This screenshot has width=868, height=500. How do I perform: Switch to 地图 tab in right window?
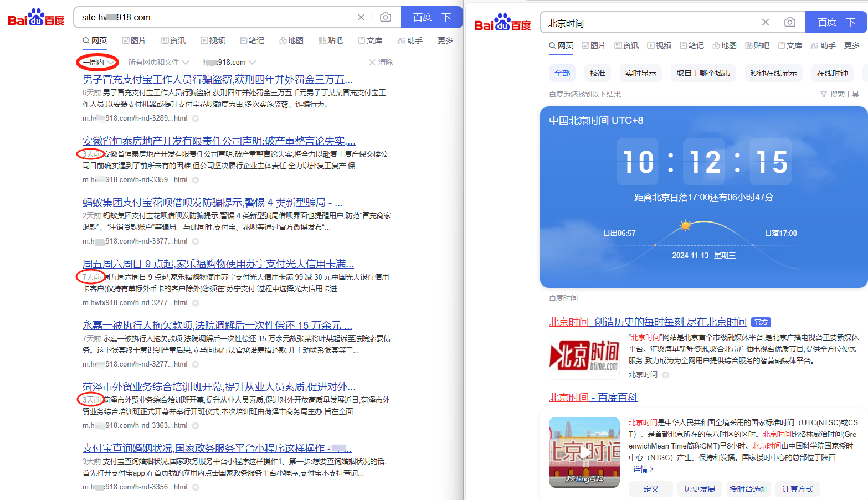(x=725, y=45)
